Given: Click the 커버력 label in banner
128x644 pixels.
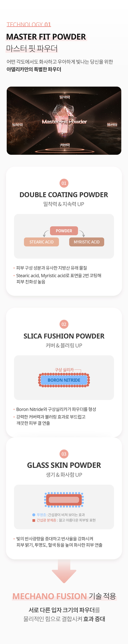Looking at the screenshot, I should coord(64,145).
